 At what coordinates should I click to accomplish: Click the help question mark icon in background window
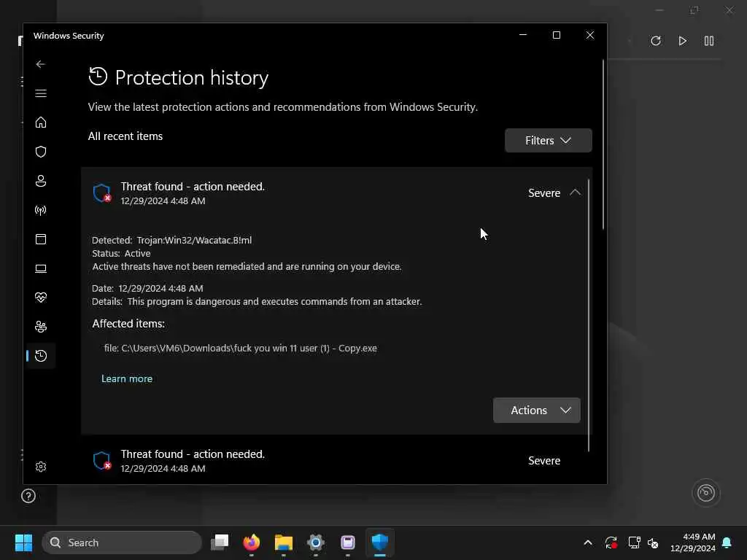point(28,496)
